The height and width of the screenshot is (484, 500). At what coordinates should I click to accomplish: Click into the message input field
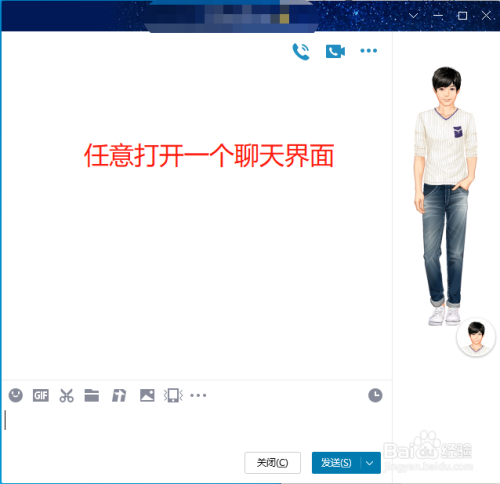pos(197,428)
